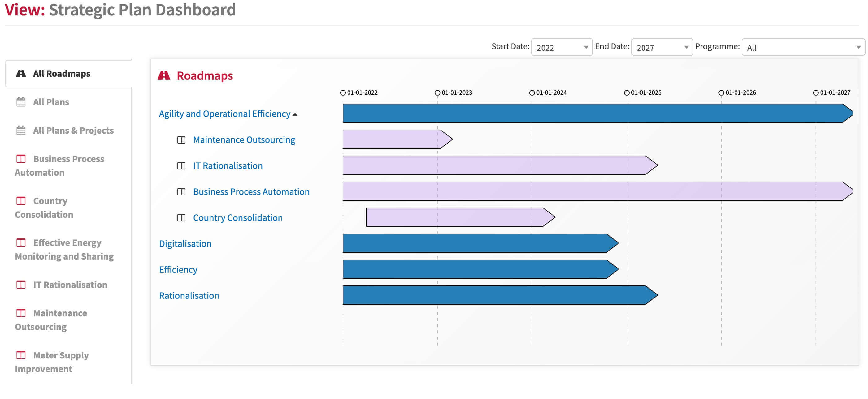
Task: Click plan icon beside Business Process Automation row
Action: (181, 191)
